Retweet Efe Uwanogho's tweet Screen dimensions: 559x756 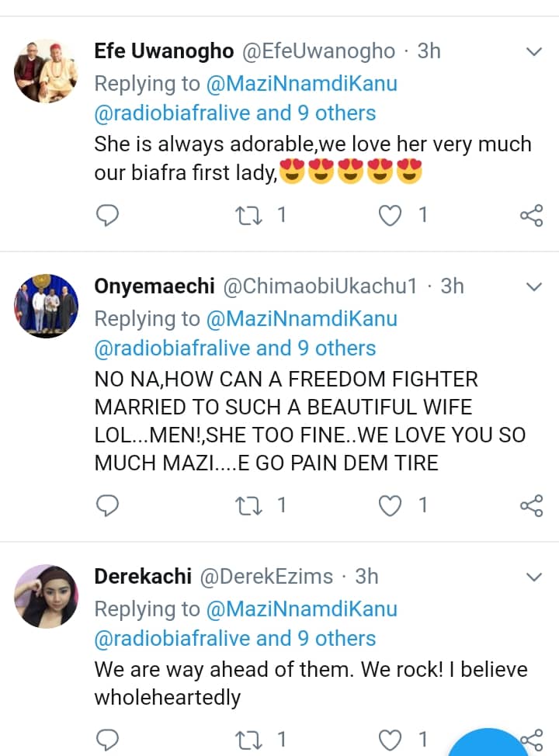coord(249,215)
